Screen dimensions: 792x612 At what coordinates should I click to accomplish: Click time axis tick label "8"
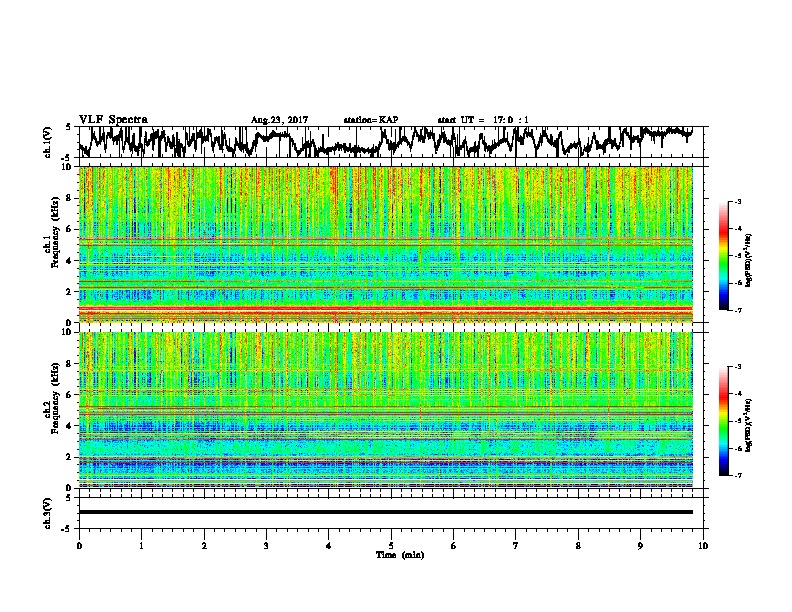pyautogui.click(x=578, y=545)
